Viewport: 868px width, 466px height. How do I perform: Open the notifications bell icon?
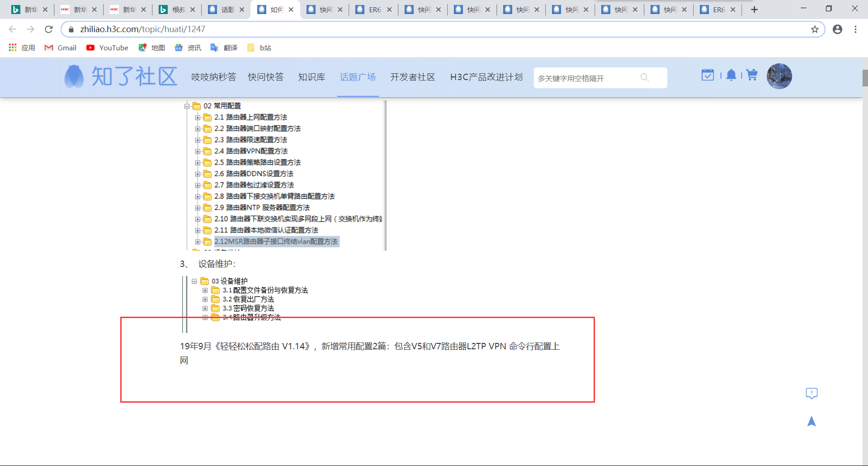[731, 75]
